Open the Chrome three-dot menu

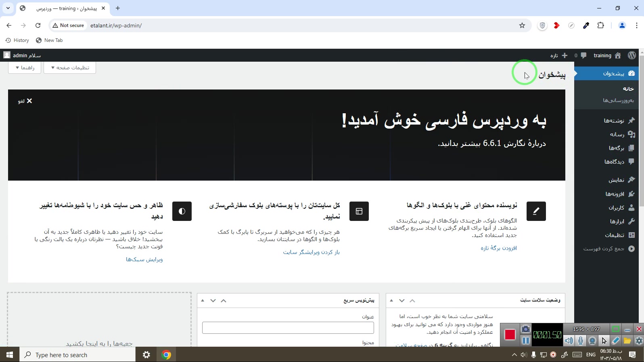pyautogui.click(x=636, y=25)
